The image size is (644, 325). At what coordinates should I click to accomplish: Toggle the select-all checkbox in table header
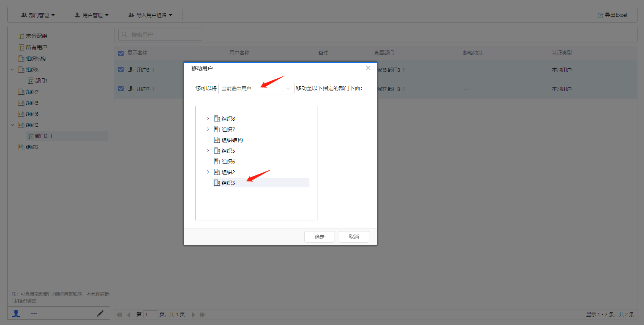tap(121, 53)
